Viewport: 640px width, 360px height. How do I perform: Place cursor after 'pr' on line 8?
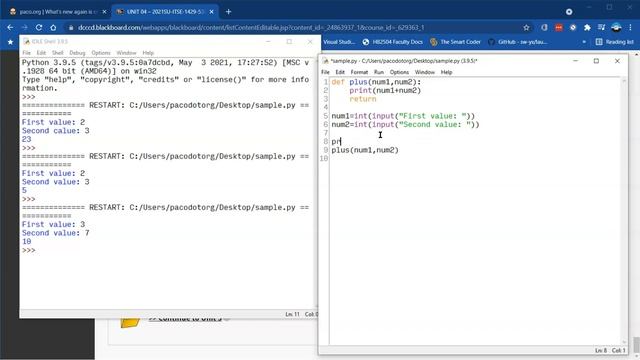(341, 142)
